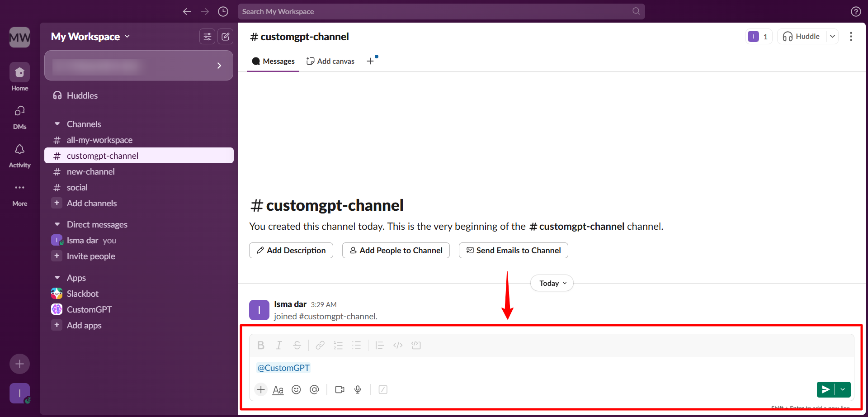Record a video clip

[x=340, y=389]
